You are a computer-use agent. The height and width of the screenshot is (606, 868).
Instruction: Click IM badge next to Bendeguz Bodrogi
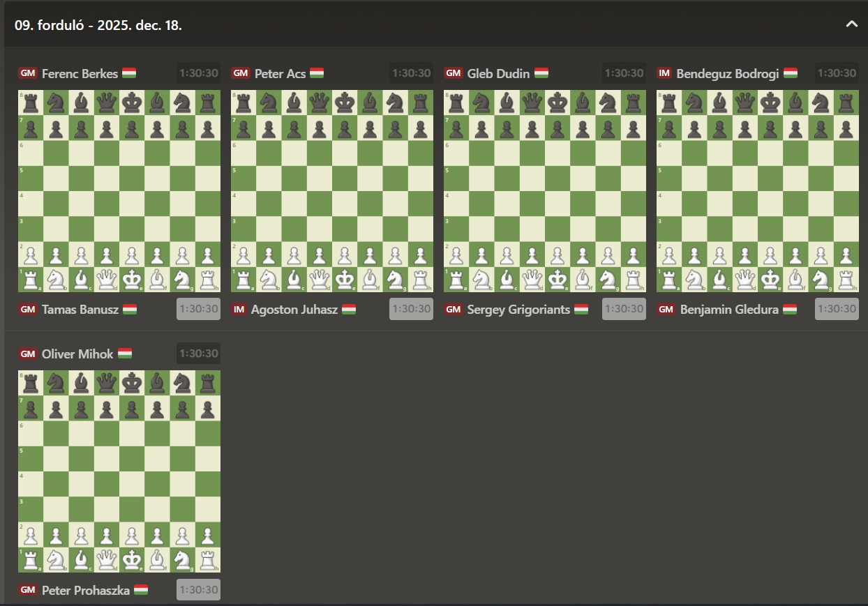[664, 73]
